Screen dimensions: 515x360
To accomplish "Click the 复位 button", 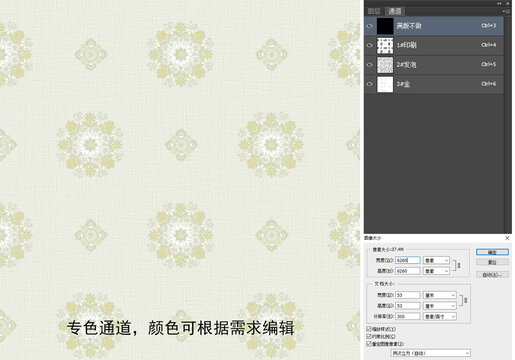I will (x=492, y=262).
